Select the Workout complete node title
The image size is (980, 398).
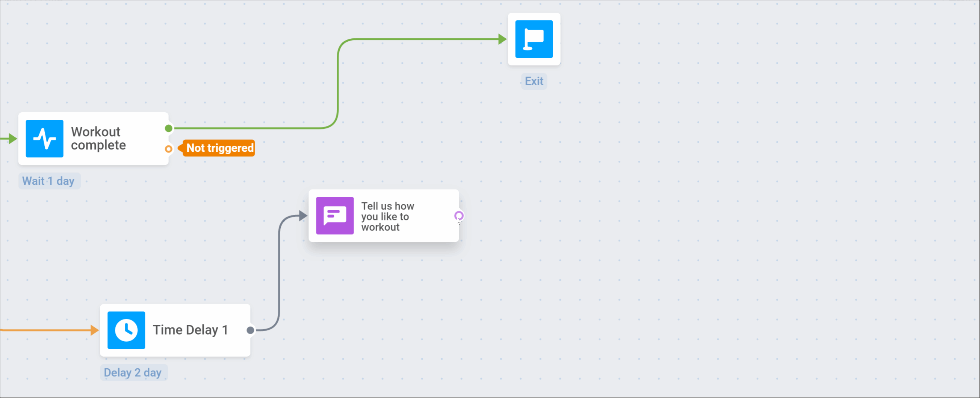tap(98, 139)
